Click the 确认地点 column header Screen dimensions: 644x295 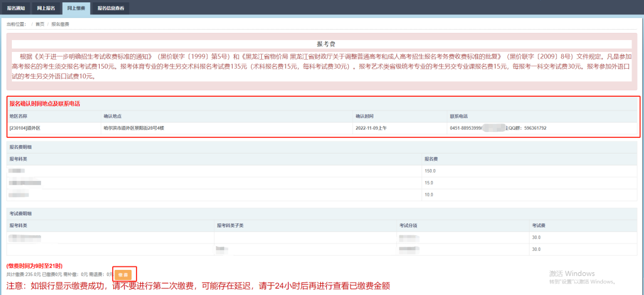(113, 116)
